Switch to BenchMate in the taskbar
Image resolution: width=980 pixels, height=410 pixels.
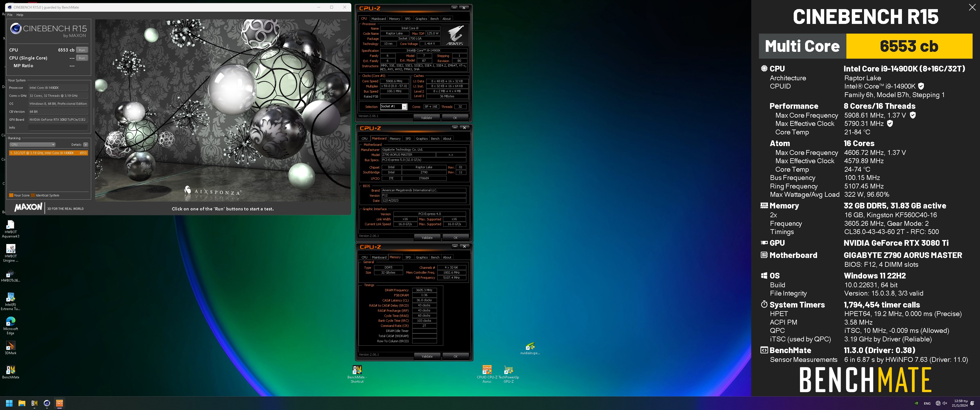point(34,403)
